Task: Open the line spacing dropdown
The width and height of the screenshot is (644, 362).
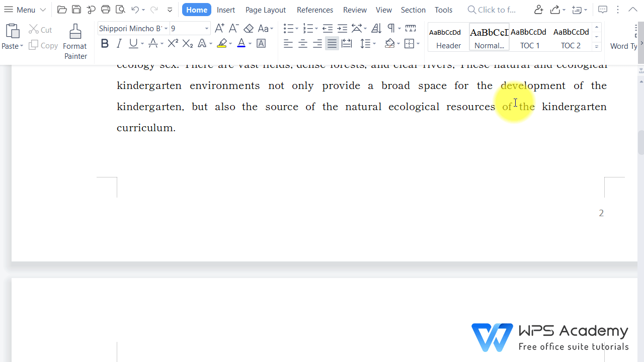Action: pos(373,44)
